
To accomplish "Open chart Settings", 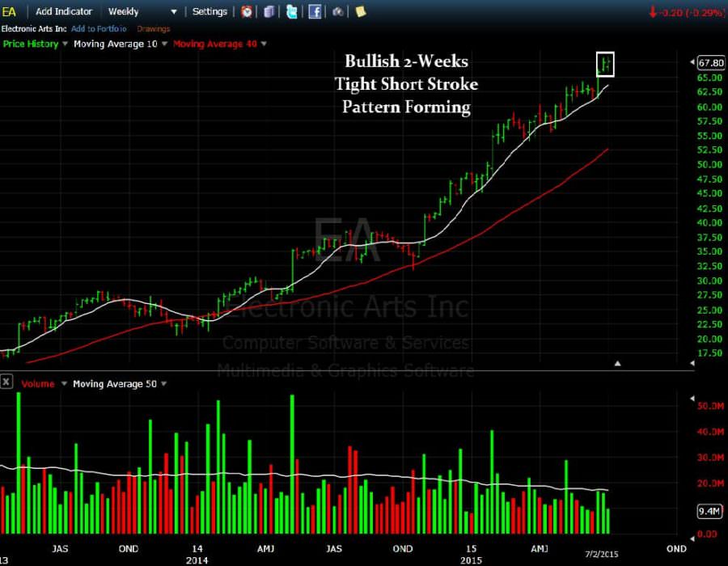I will click(210, 11).
